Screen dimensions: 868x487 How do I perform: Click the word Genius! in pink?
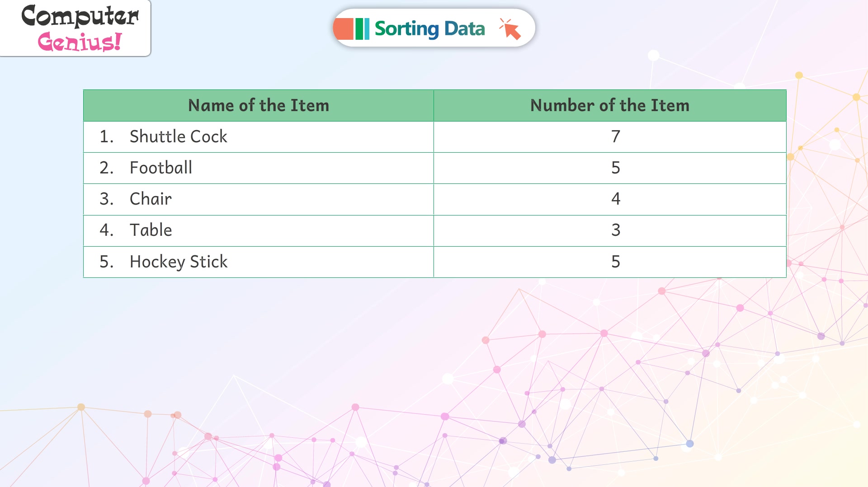(x=80, y=42)
